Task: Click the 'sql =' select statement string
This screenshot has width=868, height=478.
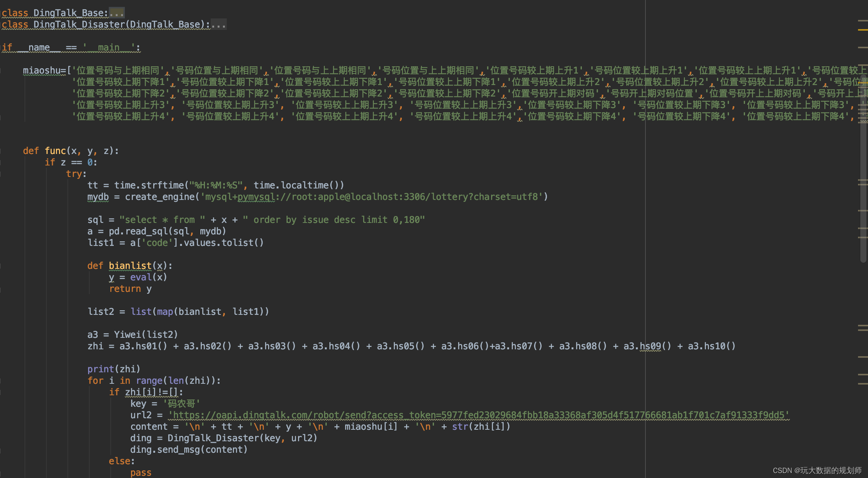Action: pos(272,220)
